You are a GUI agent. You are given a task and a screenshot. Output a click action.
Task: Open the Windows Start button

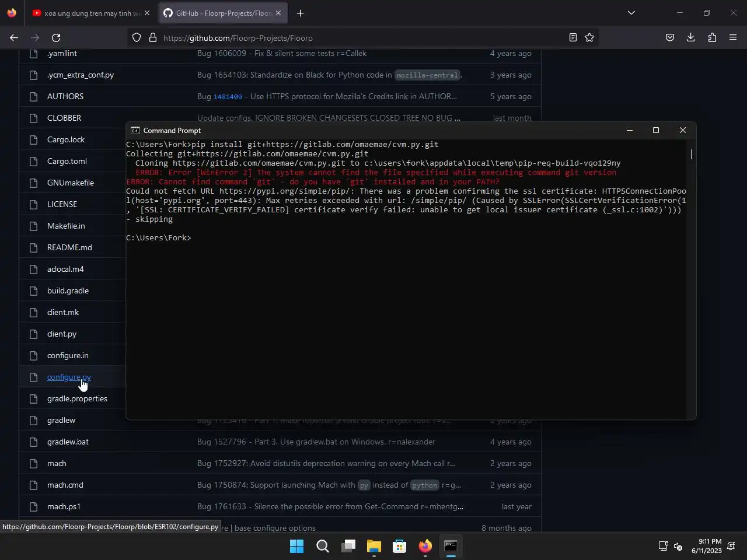tap(297, 546)
